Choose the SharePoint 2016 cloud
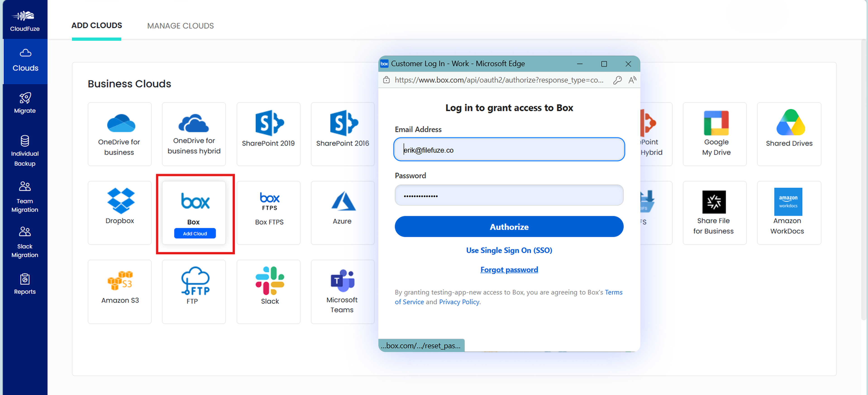Image resolution: width=868 pixels, height=395 pixels. 342,134
